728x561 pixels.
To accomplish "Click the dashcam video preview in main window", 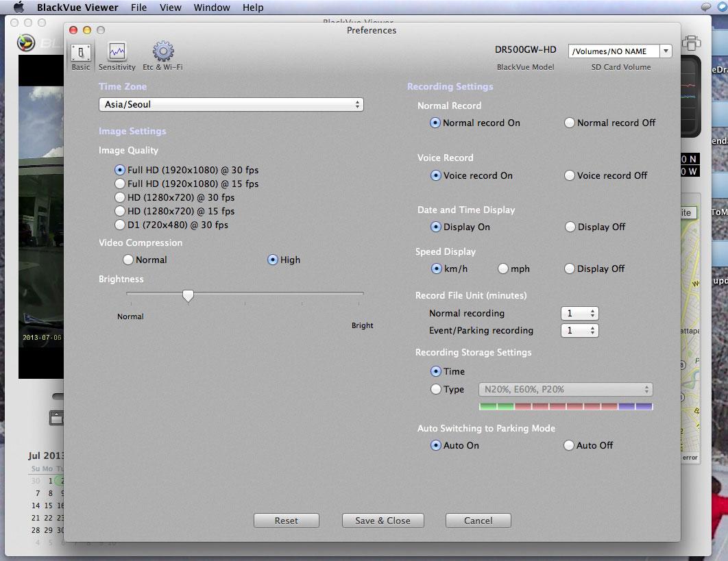I will coord(41,216).
